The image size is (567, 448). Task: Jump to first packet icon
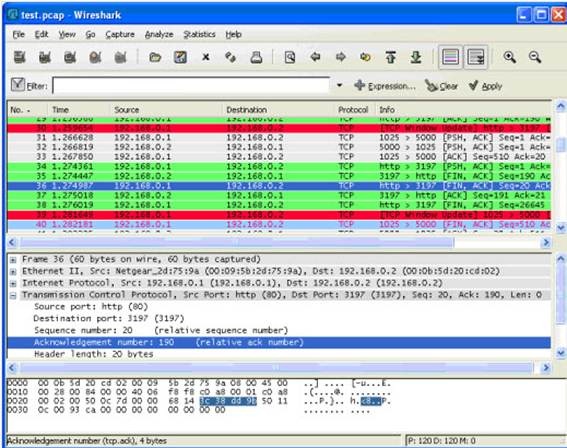coord(391,57)
